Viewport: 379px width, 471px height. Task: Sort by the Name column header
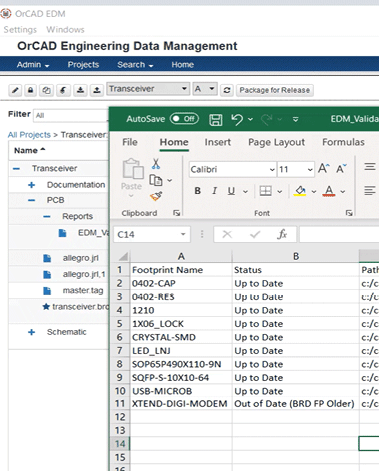click(29, 151)
